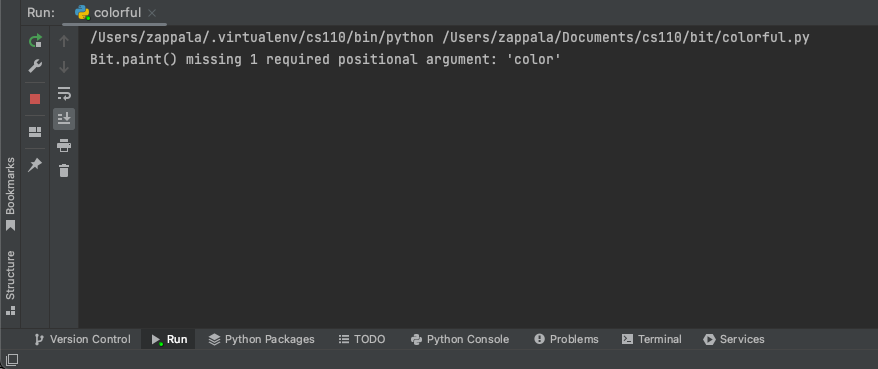This screenshot has height=369, width=878.
Task: Select the colorful run tab
Action: [114, 12]
